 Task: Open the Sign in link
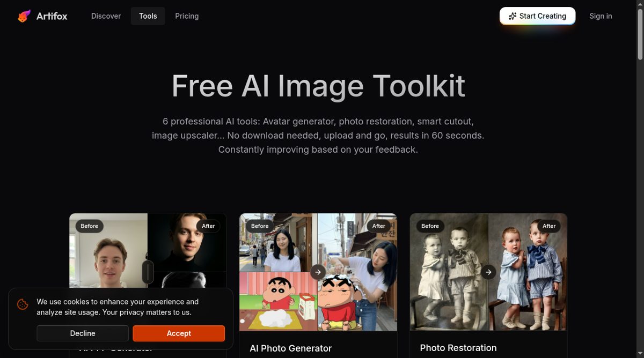coord(601,16)
